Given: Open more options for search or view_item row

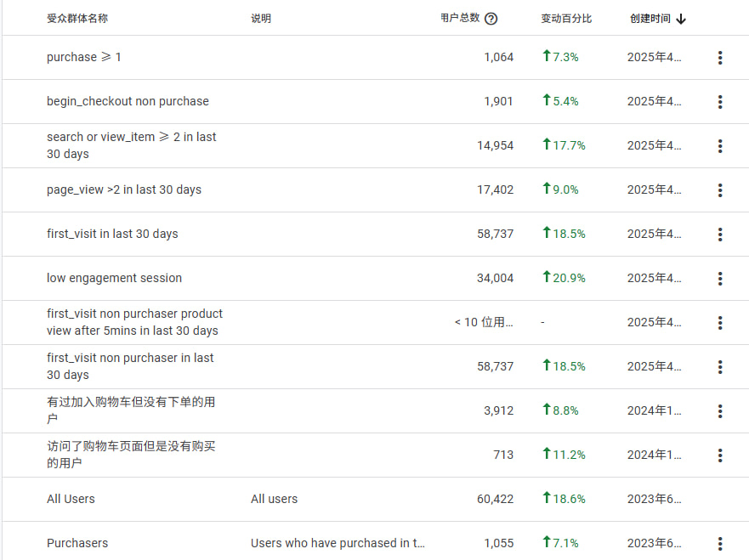Looking at the screenshot, I should [720, 146].
